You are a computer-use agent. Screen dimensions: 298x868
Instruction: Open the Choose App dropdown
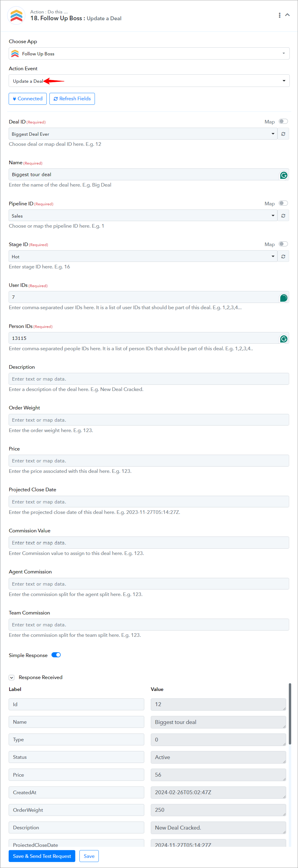pos(149,54)
